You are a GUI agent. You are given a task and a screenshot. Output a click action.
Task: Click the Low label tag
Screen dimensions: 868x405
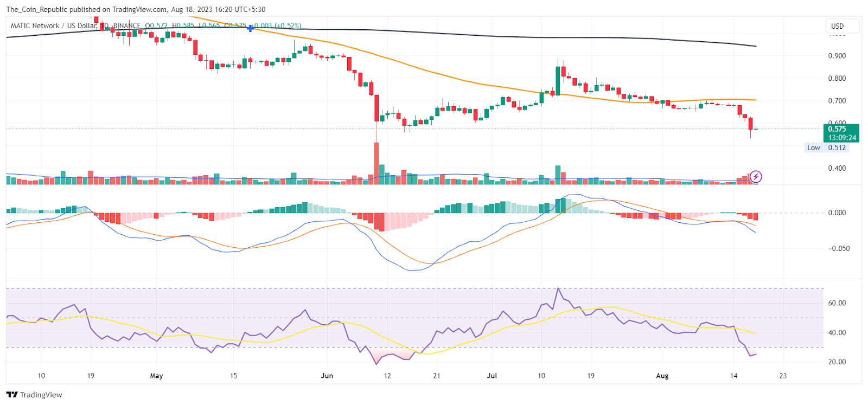813,147
